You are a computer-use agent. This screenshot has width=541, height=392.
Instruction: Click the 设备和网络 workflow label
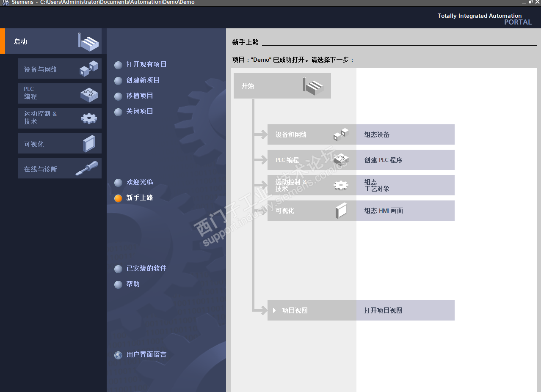click(x=291, y=134)
